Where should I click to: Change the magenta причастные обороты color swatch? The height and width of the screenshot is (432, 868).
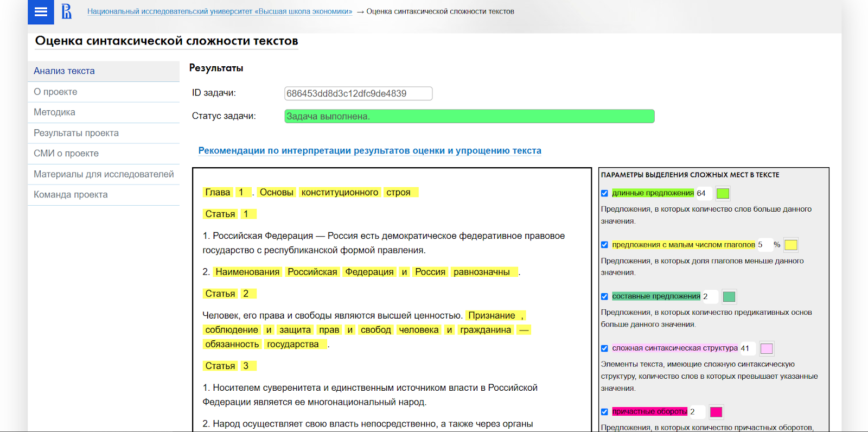click(716, 412)
